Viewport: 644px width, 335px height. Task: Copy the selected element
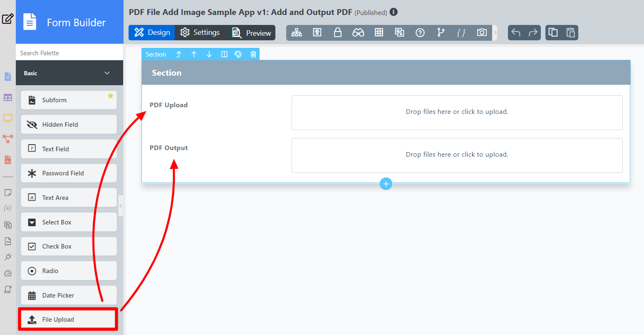click(553, 32)
